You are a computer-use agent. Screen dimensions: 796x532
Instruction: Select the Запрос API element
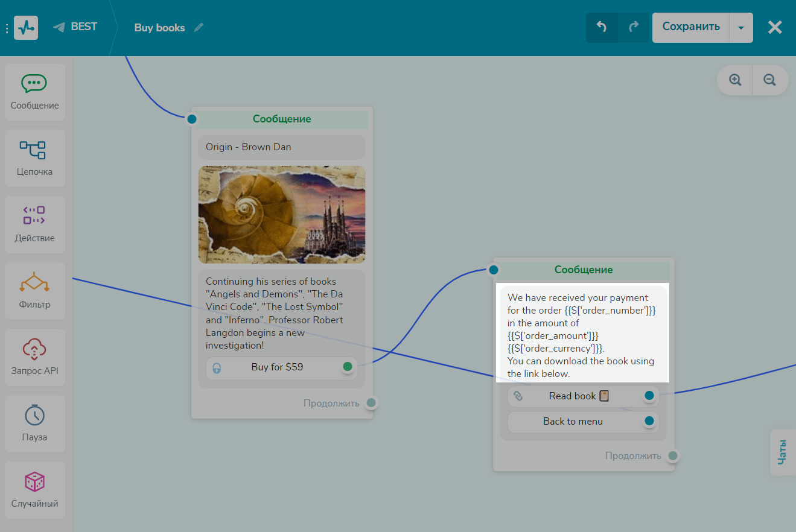click(x=34, y=358)
